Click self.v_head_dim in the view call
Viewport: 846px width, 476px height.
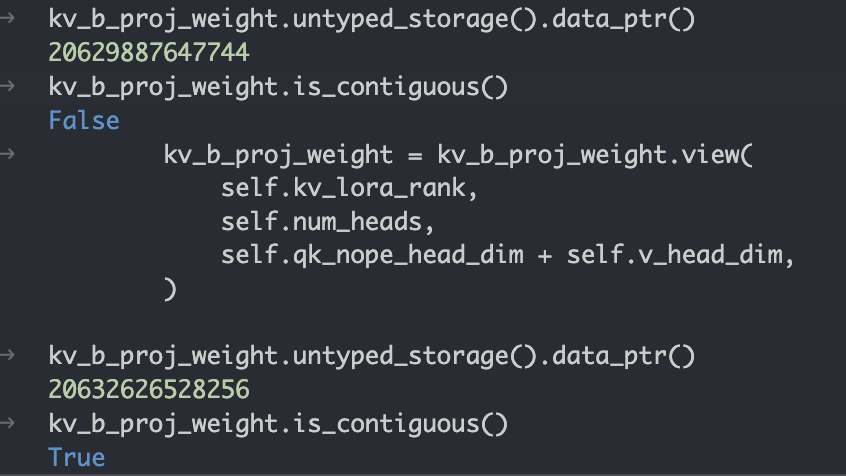[x=674, y=255]
